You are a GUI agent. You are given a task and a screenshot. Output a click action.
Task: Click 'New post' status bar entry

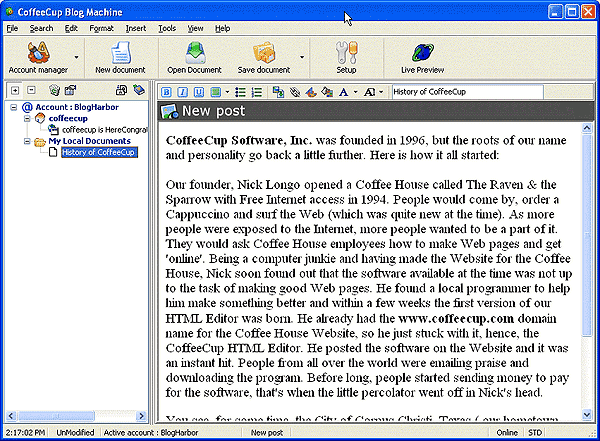coord(267,433)
